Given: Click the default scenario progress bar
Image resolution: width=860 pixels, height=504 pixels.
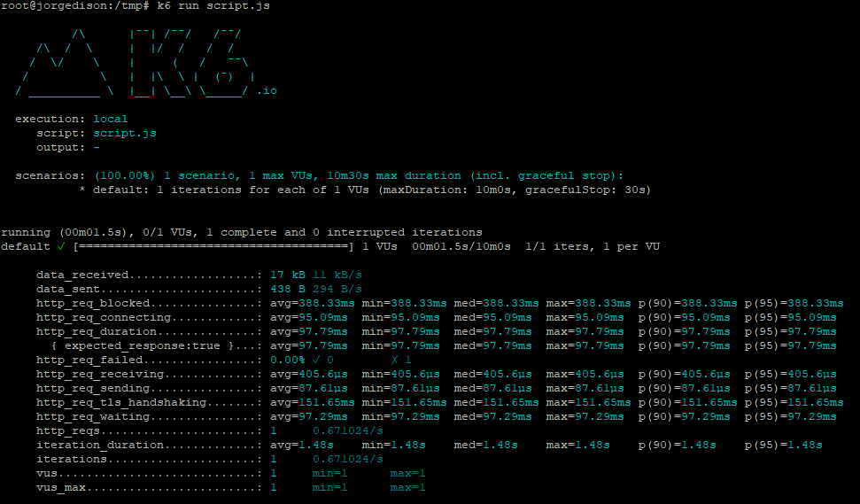Looking at the screenshot, I should (x=213, y=246).
